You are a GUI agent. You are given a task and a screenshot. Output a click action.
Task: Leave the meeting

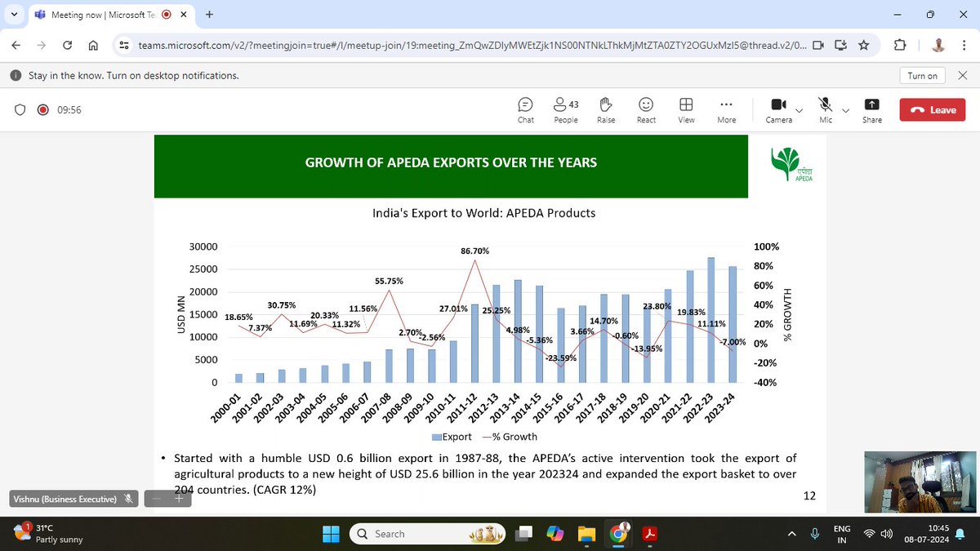coord(932,110)
